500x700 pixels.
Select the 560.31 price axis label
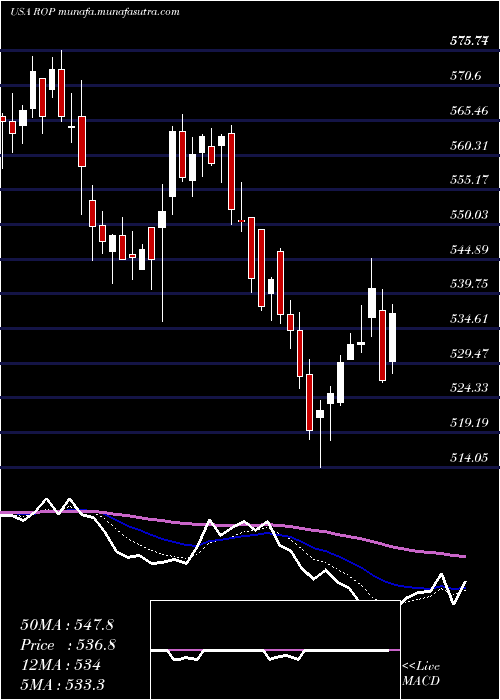point(469,146)
